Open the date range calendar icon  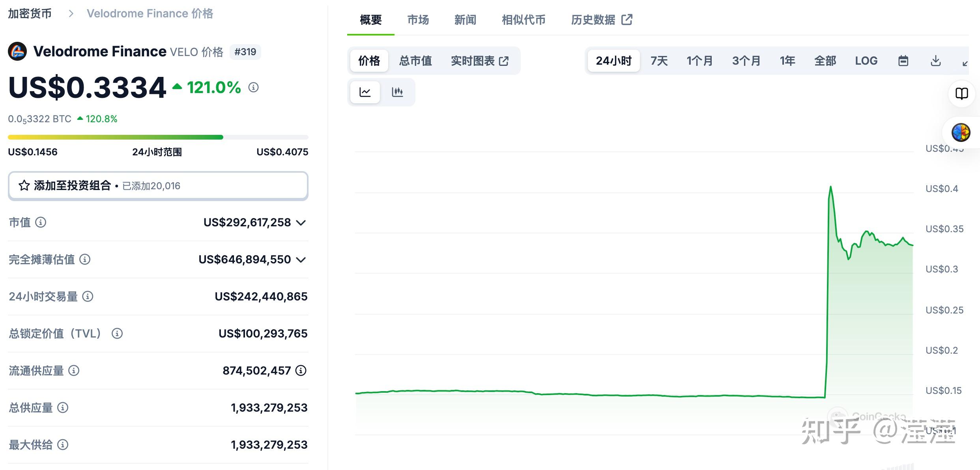[903, 60]
